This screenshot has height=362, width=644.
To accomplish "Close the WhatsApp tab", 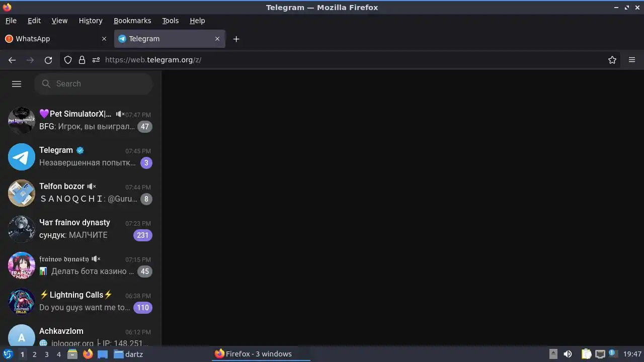I will tap(104, 39).
